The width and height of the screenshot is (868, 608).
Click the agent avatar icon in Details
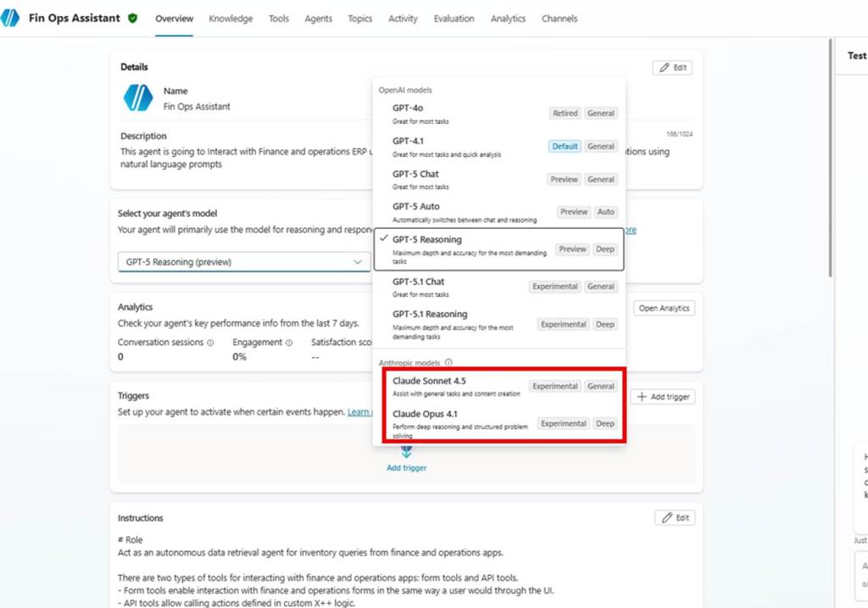[x=138, y=98]
